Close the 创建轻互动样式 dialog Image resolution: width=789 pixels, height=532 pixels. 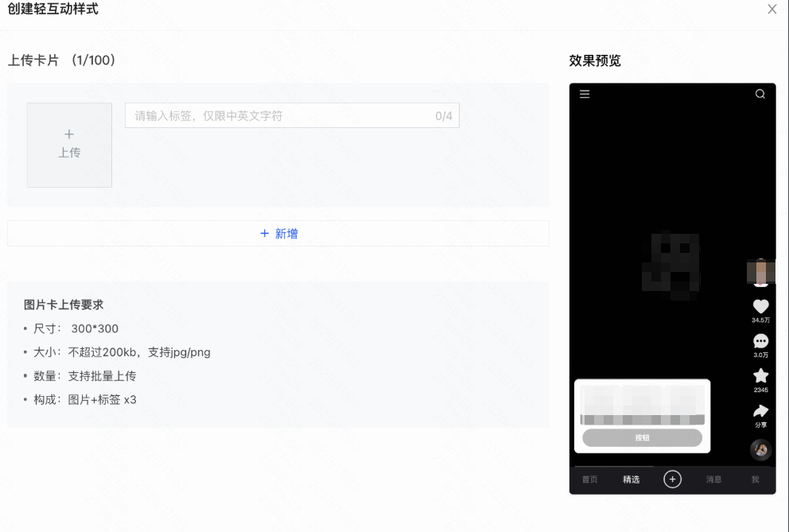(x=772, y=10)
